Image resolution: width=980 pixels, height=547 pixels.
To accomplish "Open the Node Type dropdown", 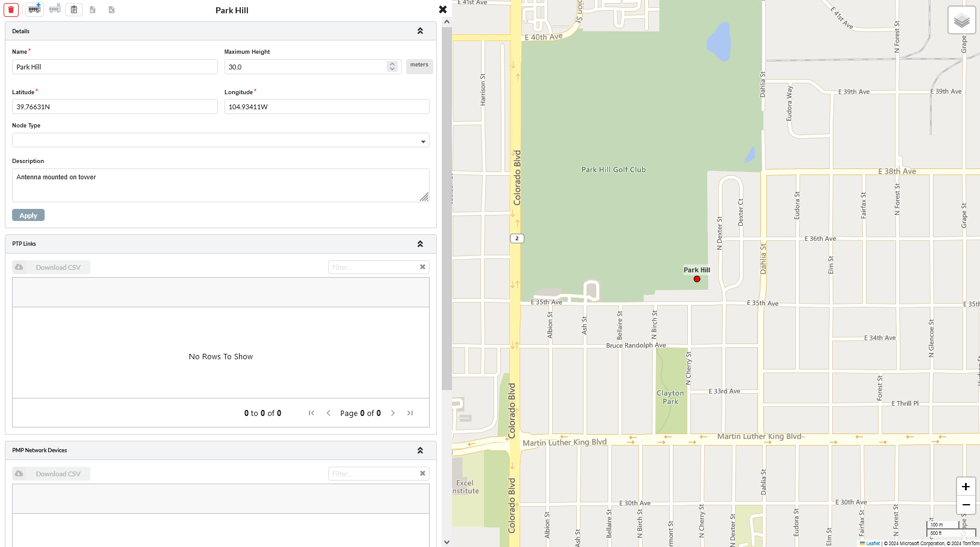I will pos(221,141).
